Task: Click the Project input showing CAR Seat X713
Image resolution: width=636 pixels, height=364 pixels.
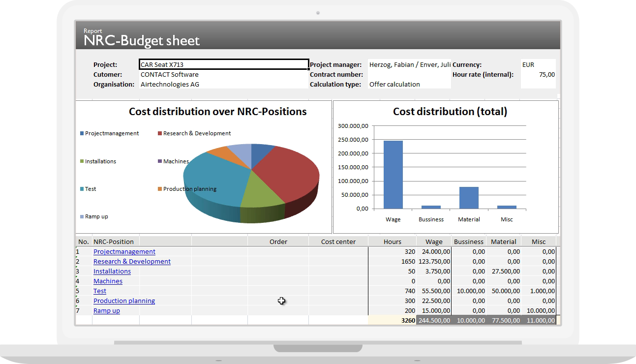Action: pos(223,64)
